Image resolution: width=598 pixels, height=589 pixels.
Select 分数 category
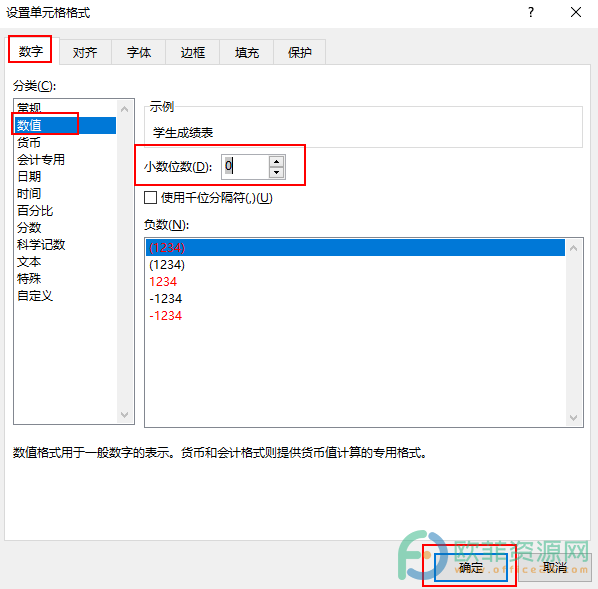pos(65,228)
